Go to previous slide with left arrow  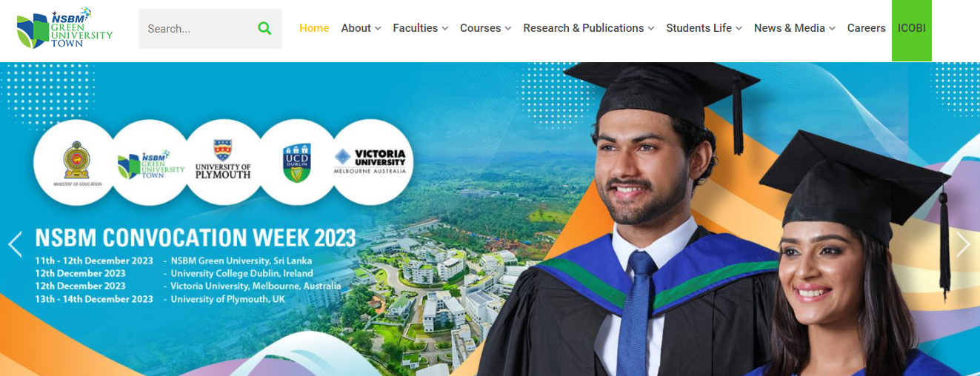(15, 244)
